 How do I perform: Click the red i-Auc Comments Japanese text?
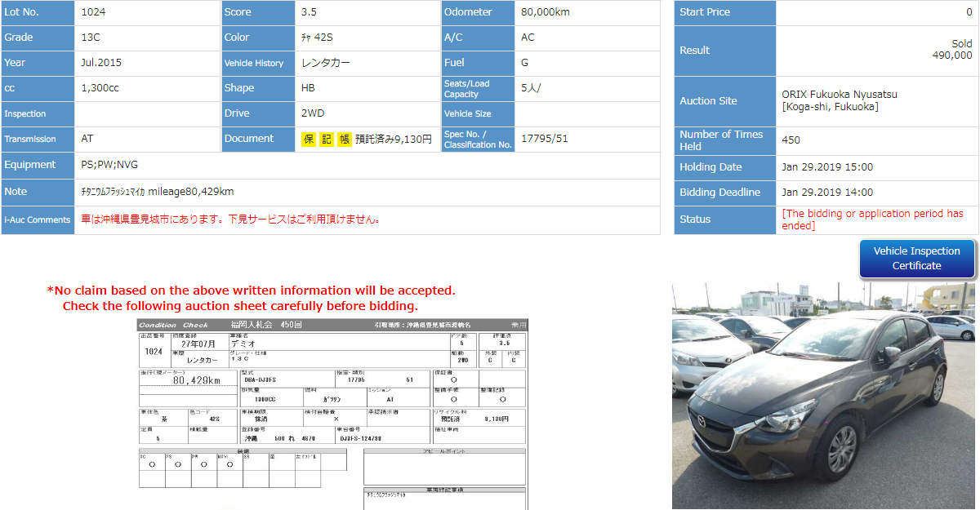tap(230, 220)
